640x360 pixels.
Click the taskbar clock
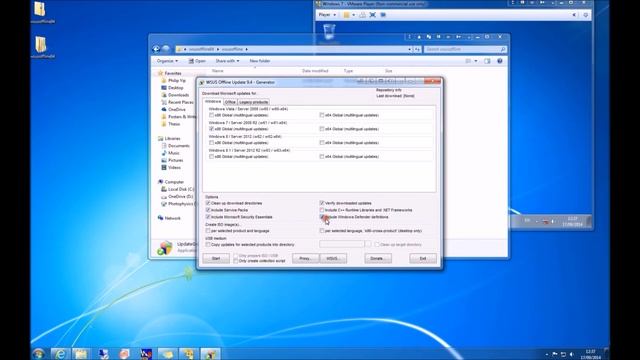tap(590, 354)
